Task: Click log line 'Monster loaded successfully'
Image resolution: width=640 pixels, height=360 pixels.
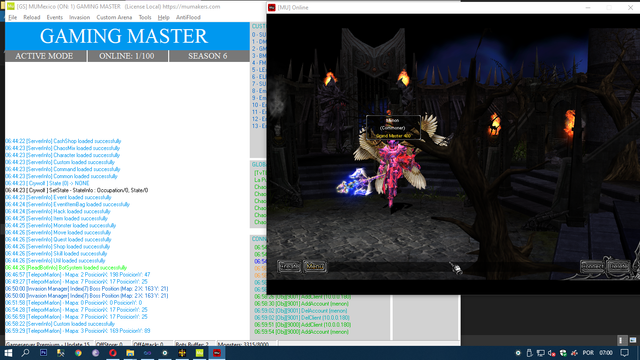Action: pos(61,226)
